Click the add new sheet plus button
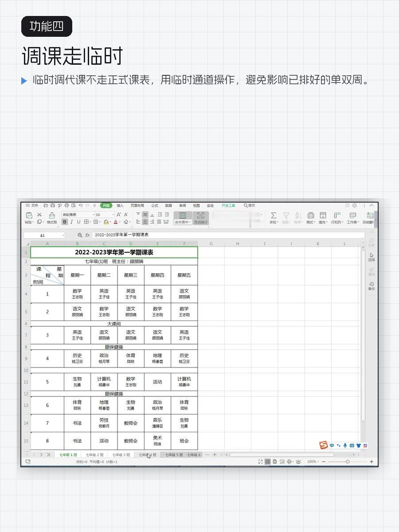This screenshot has width=399, height=532. 215,454
